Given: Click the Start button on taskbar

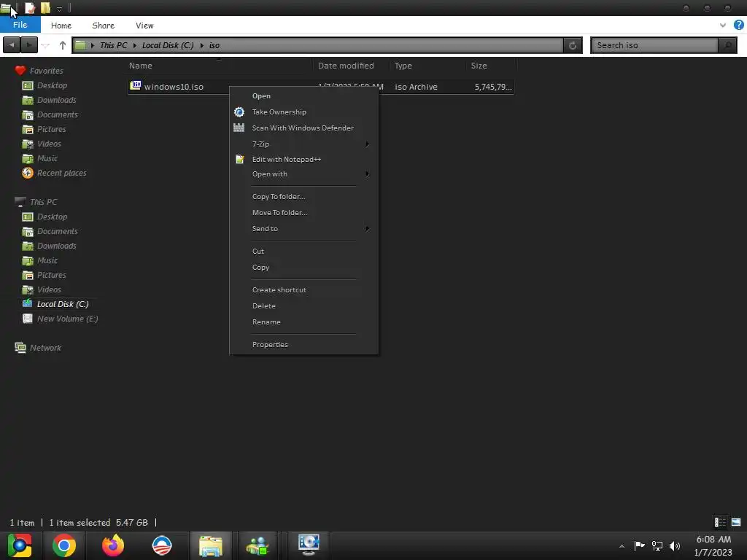Looking at the screenshot, I should point(20,545).
